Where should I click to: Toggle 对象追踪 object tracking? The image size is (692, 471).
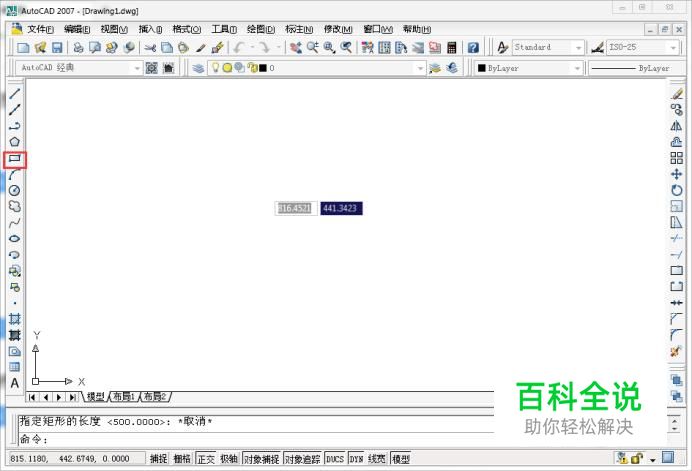tap(302, 459)
